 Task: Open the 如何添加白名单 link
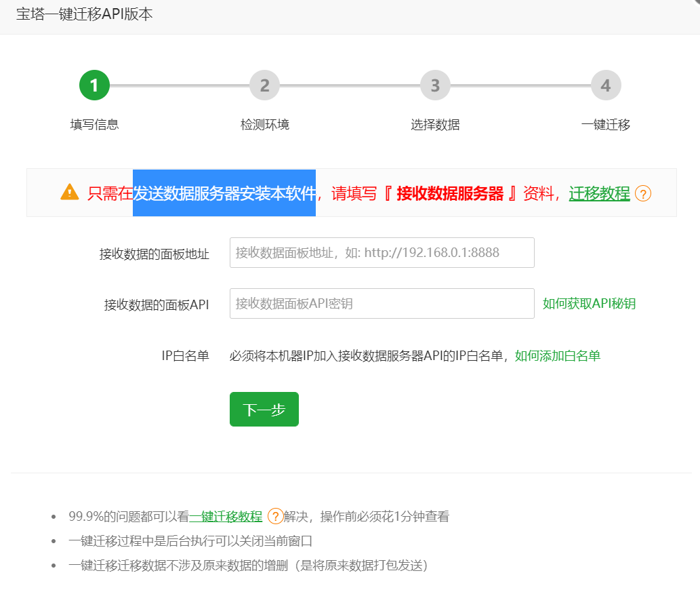pyautogui.click(x=557, y=355)
